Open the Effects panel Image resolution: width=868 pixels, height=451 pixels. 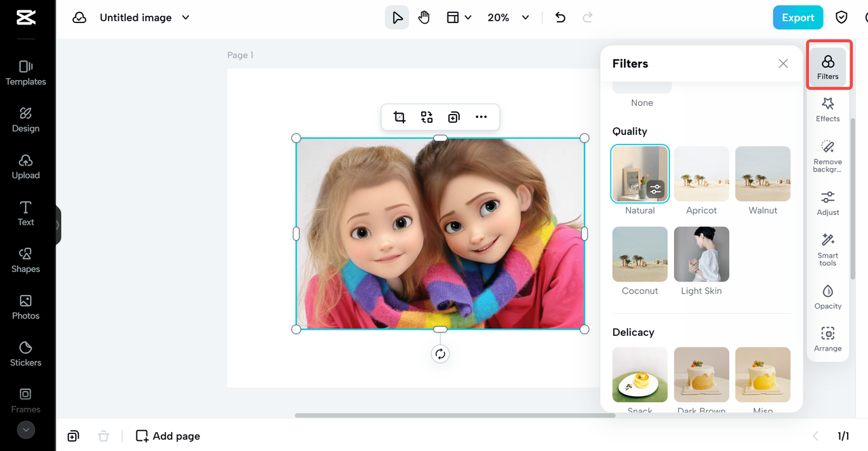click(827, 109)
